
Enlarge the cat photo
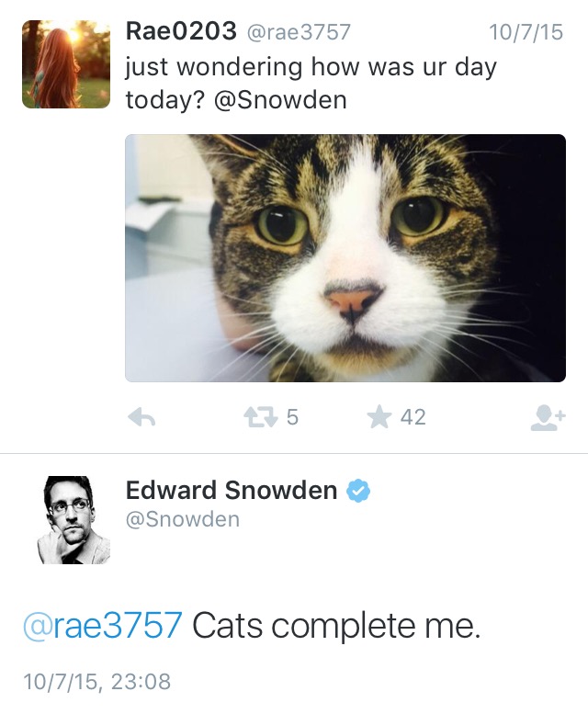345,257
